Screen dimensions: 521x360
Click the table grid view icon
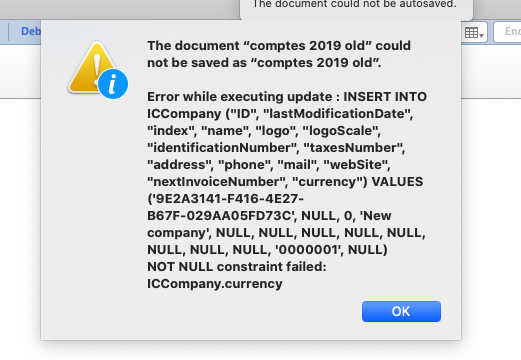point(471,33)
